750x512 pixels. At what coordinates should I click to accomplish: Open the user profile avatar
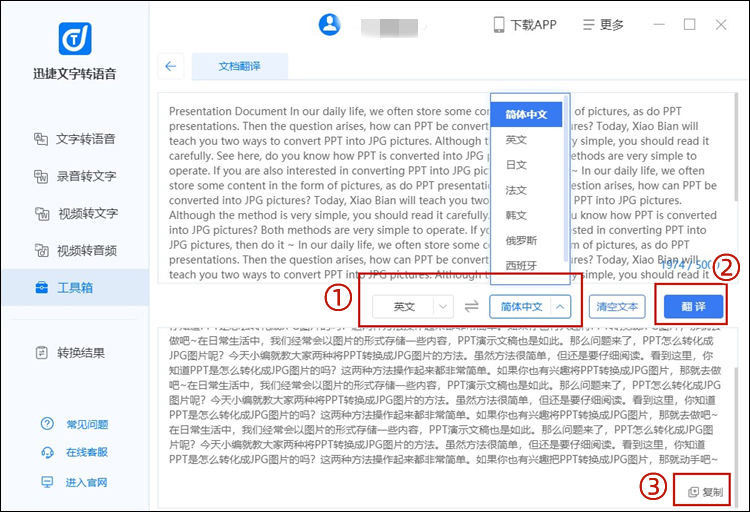330,25
